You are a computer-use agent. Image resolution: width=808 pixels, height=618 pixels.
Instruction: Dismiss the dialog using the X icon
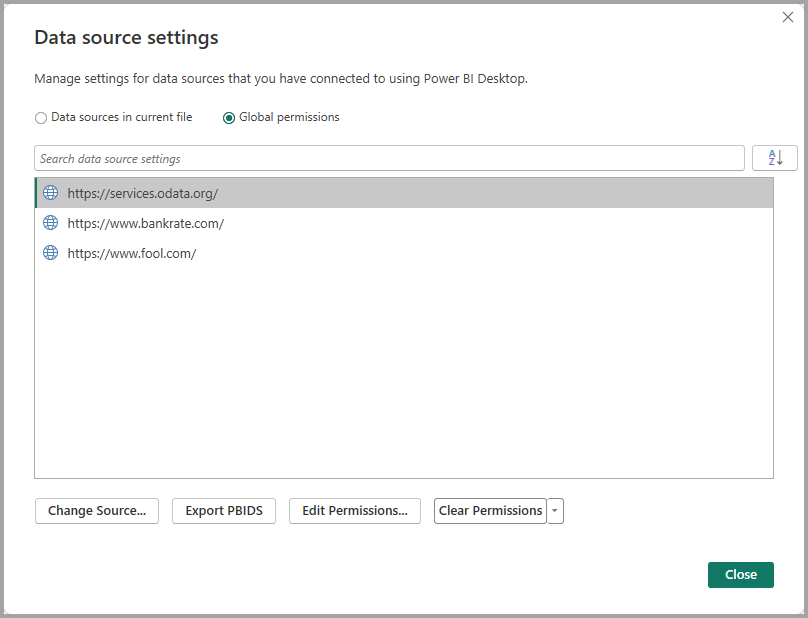coord(788,17)
